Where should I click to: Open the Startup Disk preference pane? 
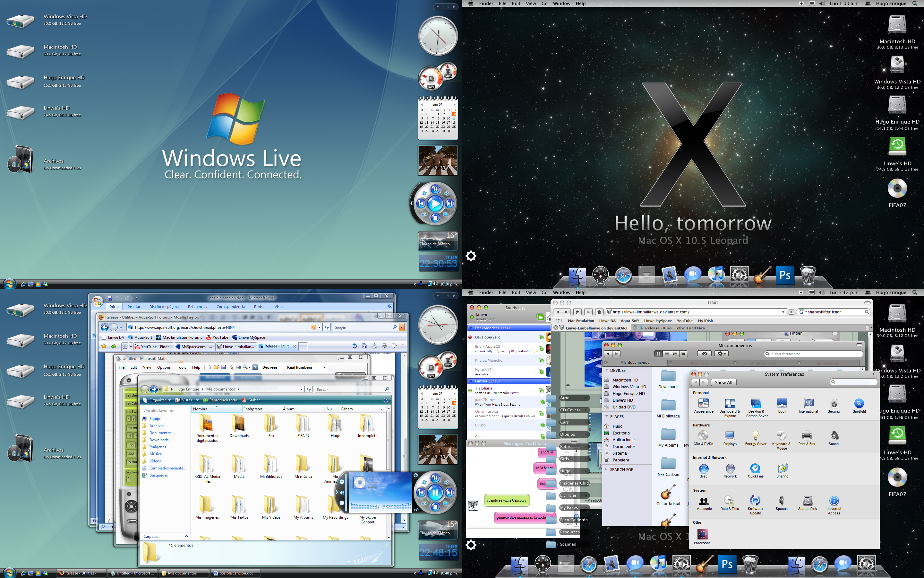807,503
